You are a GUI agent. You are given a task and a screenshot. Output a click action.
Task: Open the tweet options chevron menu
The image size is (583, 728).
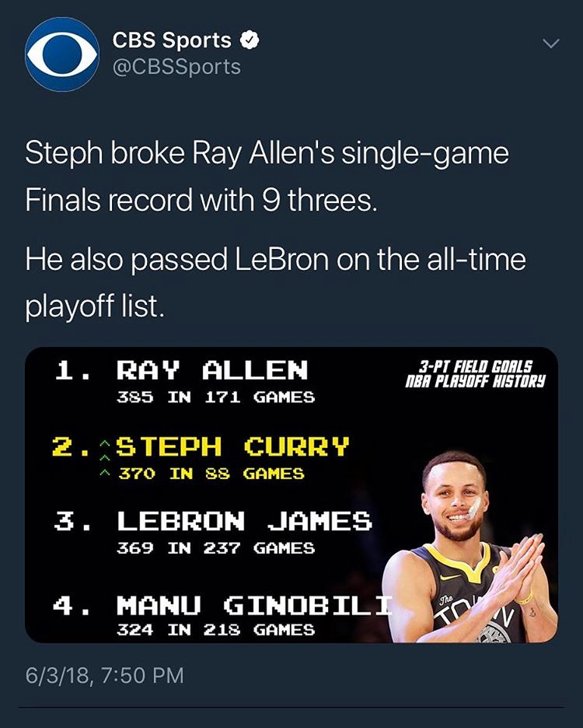[x=550, y=44]
